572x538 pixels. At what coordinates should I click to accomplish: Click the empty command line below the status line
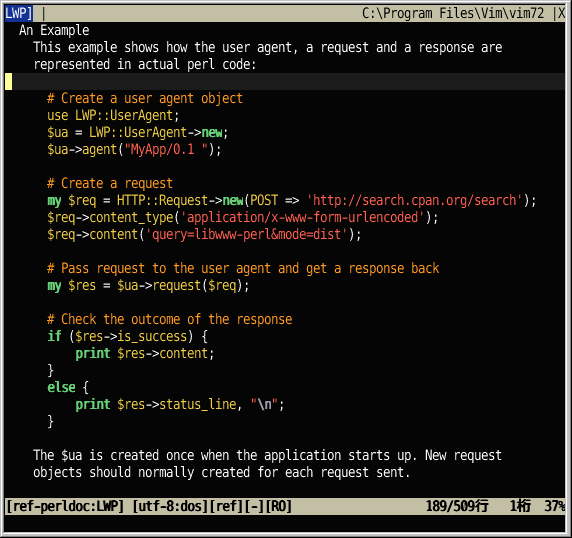285,523
